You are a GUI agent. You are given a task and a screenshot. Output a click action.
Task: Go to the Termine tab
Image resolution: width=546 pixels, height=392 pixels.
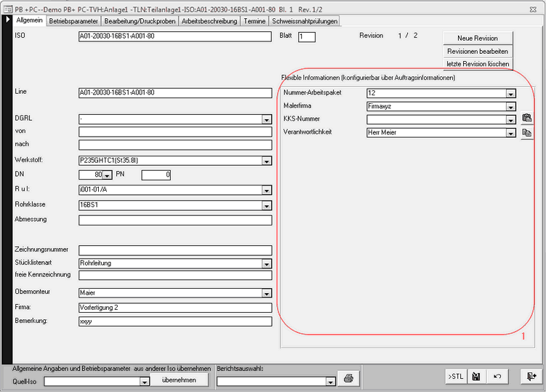coord(254,22)
